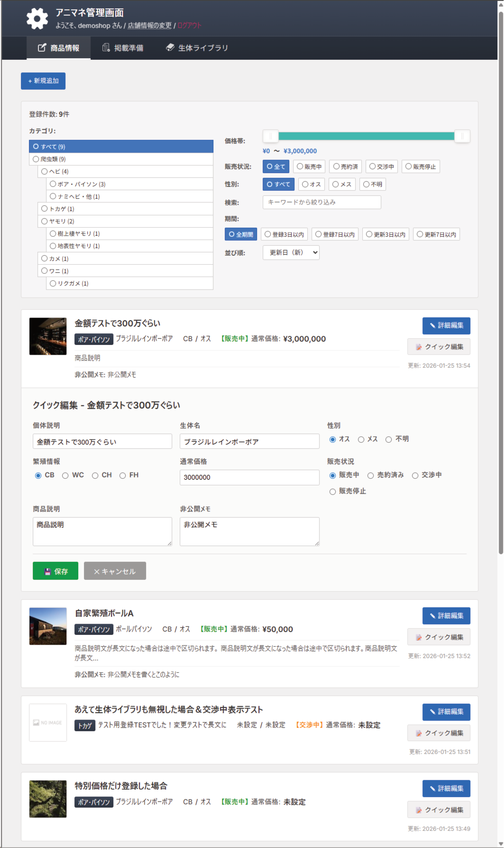Click the X icon on キャンセル button
504x848 pixels.
click(97, 572)
